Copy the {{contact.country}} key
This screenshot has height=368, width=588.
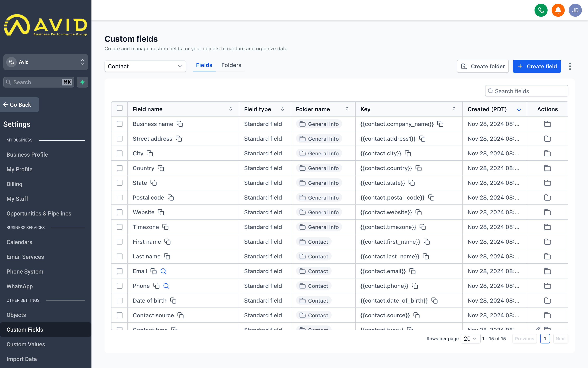coord(418,168)
